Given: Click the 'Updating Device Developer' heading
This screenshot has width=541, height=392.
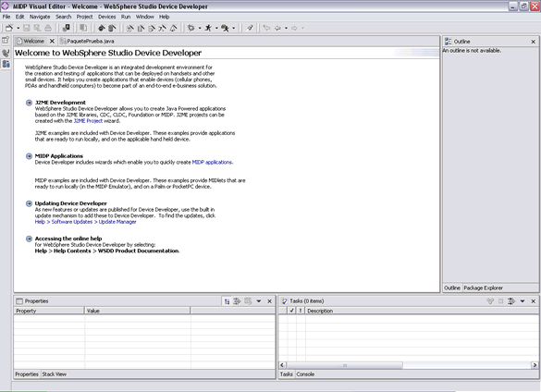Looking at the screenshot, I should click(x=70, y=203).
